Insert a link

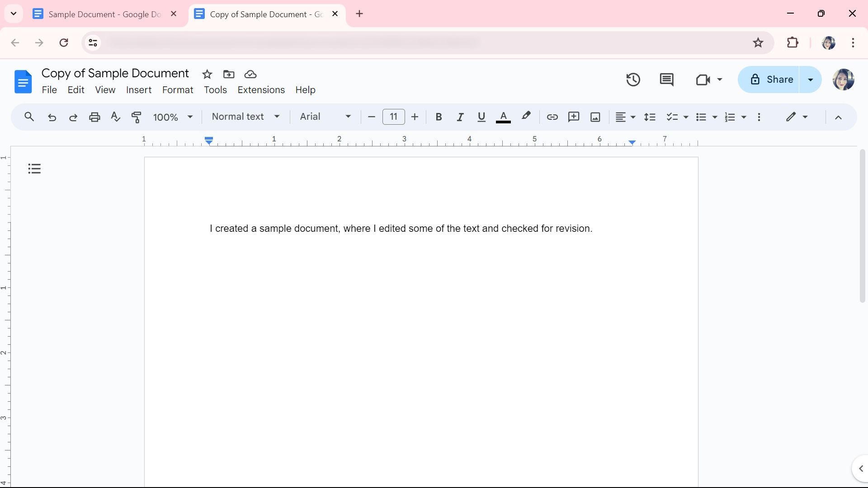pyautogui.click(x=552, y=117)
